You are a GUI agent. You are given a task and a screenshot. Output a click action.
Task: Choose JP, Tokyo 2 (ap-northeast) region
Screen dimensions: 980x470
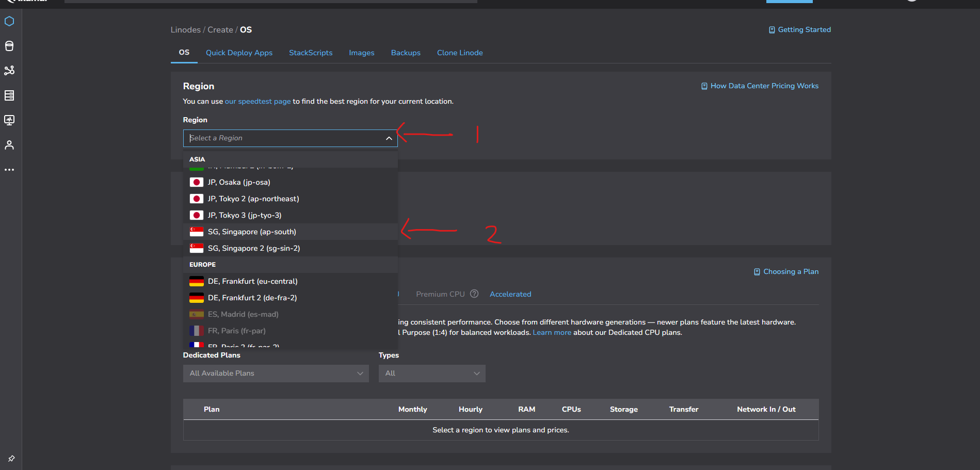[x=291, y=199]
